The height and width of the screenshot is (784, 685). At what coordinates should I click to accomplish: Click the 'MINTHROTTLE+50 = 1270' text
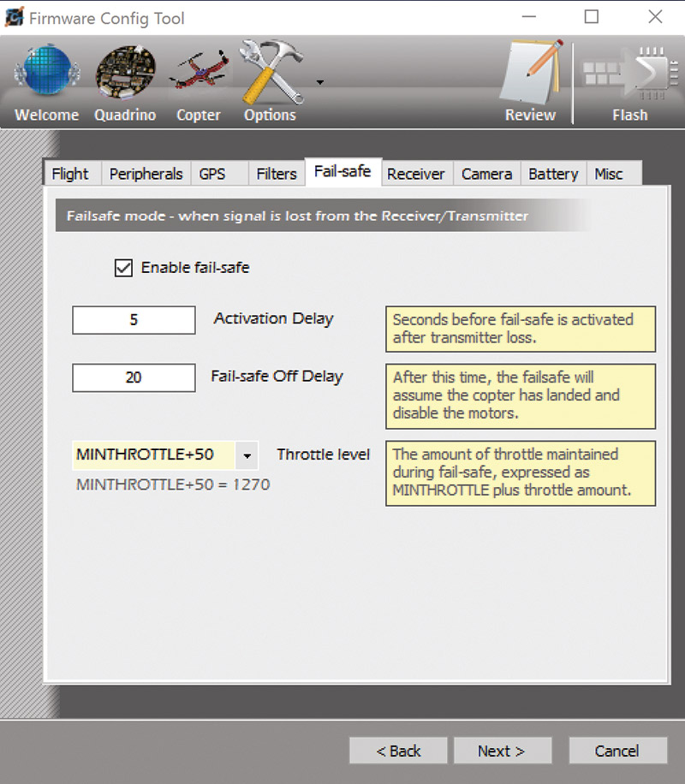[x=173, y=484]
